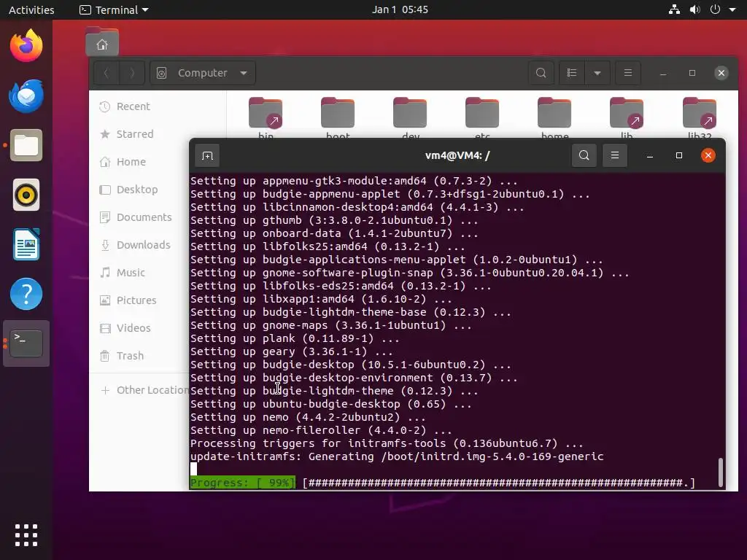This screenshot has height=560, width=747.
Task: Click the 'Setting up ubuntu-budgie-desktop' line
Action: pos(331,404)
